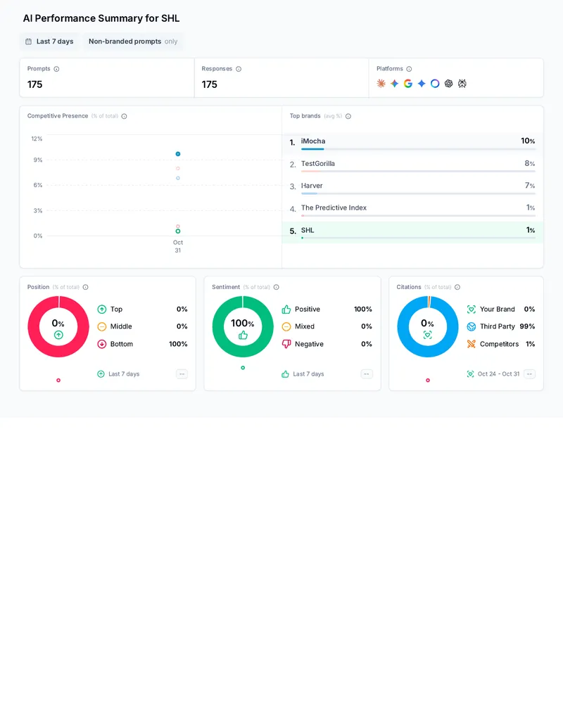Click the blue Gemini sparkle icon
This screenshot has width=563, height=728.
pyautogui.click(x=422, y=84)
